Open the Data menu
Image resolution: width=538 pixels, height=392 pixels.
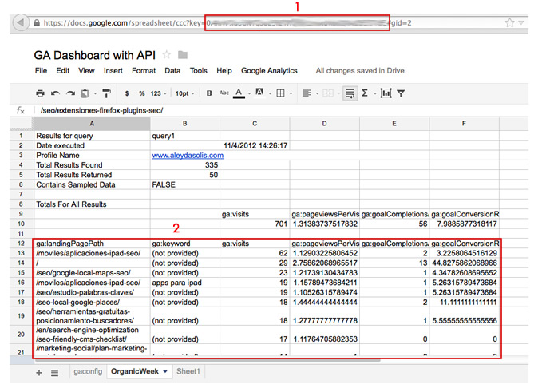pos(172,71)
